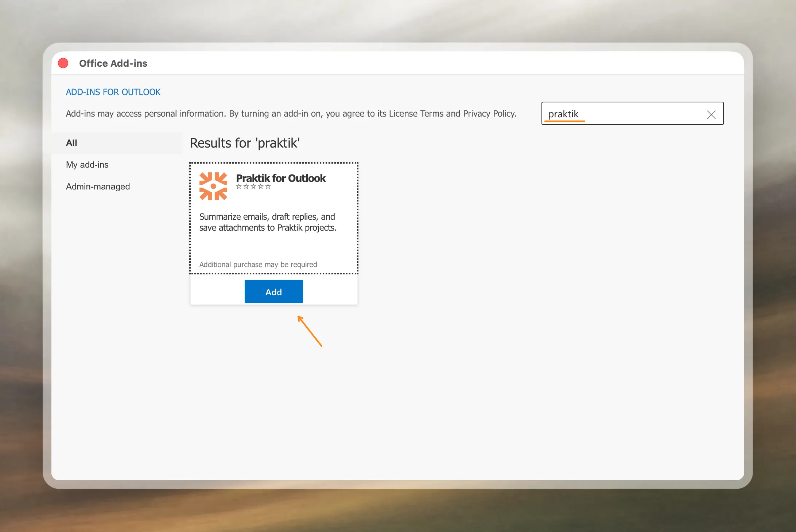Click the Praktik add-in description text
This screenshot has height=532, width=796.
[268, 222]
